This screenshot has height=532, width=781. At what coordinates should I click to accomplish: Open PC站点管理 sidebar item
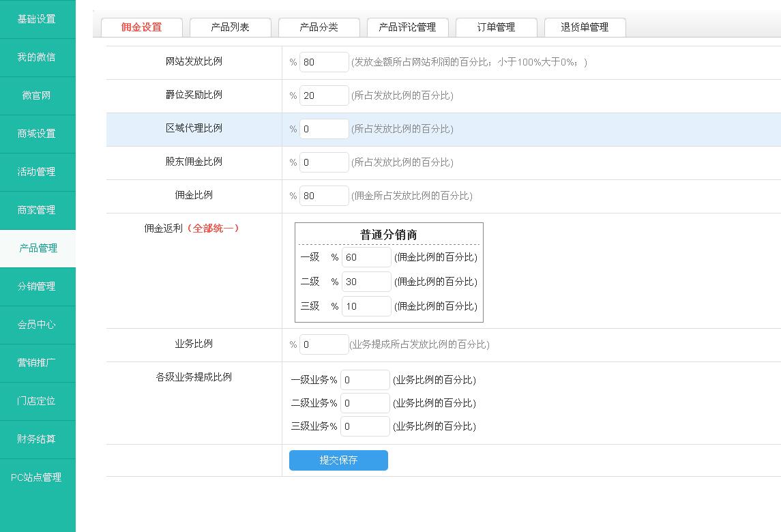click(x=37, y=477)
